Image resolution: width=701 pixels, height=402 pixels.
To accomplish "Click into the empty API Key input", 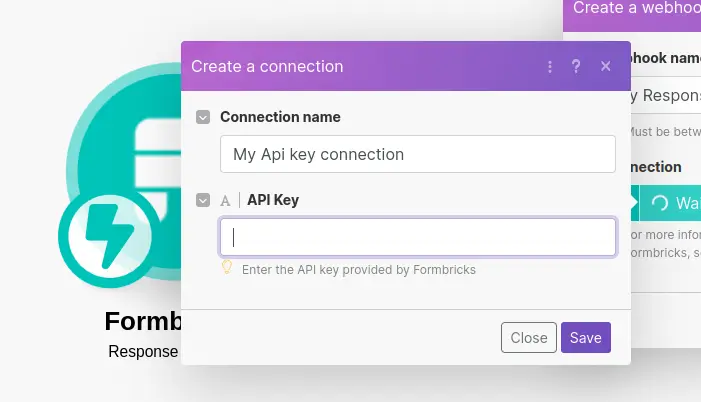I will 417,237.
